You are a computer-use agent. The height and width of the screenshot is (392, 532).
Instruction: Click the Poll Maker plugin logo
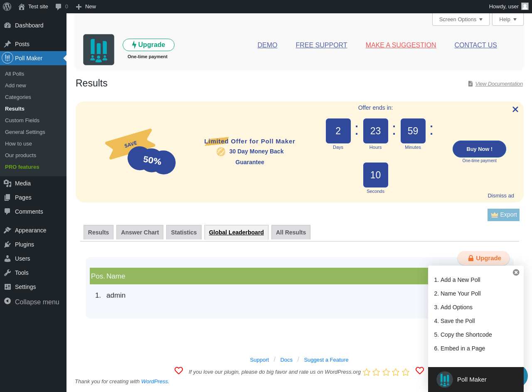99,50
